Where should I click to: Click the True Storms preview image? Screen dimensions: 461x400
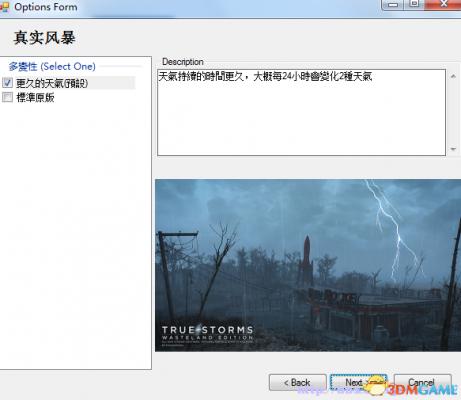[x=308, y=265]
